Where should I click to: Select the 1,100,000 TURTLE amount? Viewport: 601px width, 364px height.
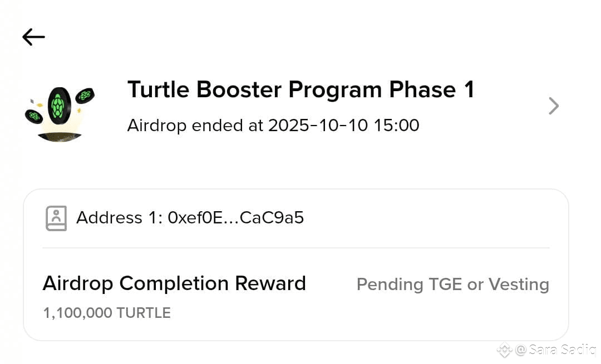tap(107, 313)
